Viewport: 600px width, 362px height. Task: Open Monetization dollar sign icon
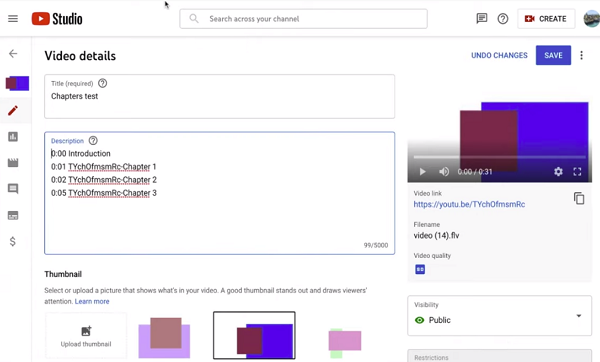(13, 241)
